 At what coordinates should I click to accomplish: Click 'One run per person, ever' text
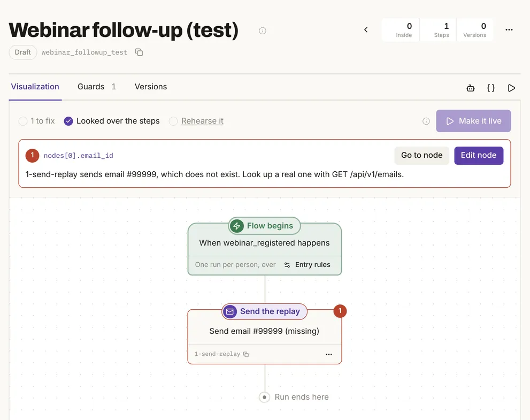pyautogui.click(x=235, y=265)
